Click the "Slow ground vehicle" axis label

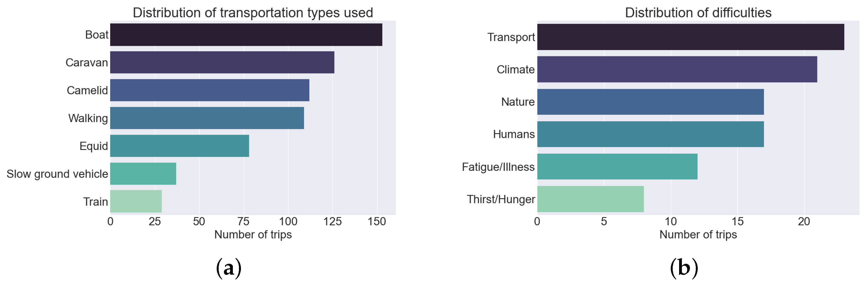[x=57, y=174]
